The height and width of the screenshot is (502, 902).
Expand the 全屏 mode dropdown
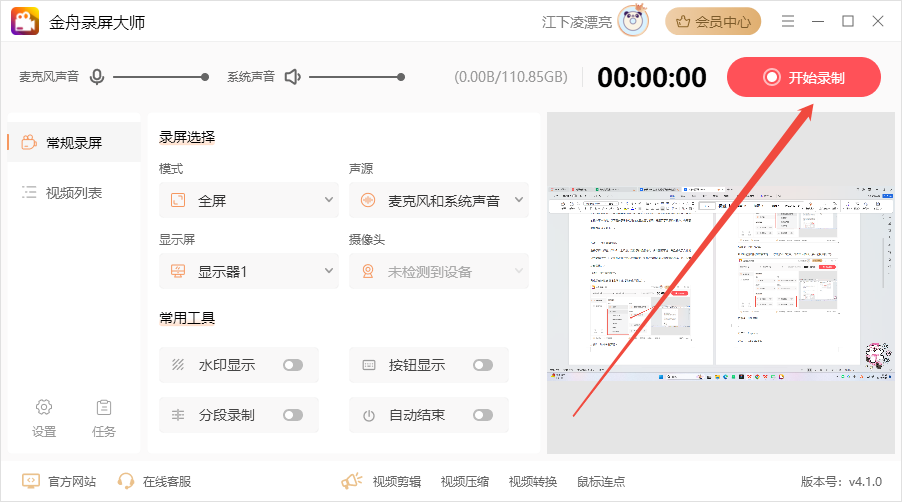point(249,200)
